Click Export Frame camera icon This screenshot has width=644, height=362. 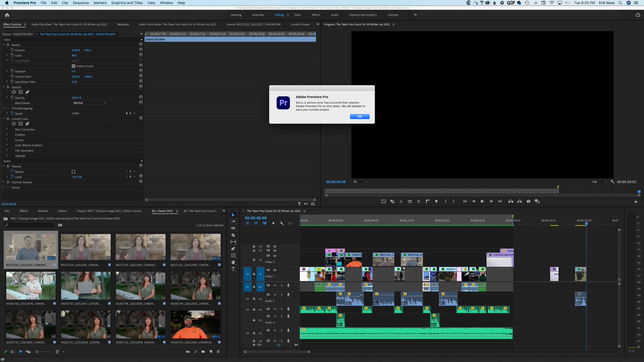click(x=529, y=201)
